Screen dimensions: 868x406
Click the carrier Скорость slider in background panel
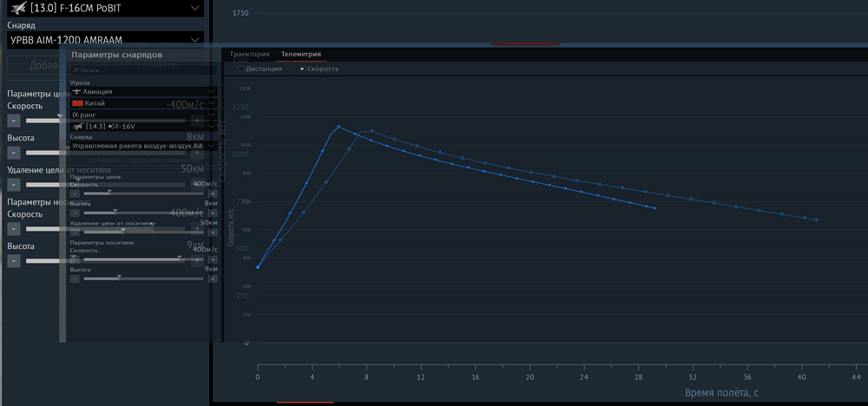click(x=105, y=229)
